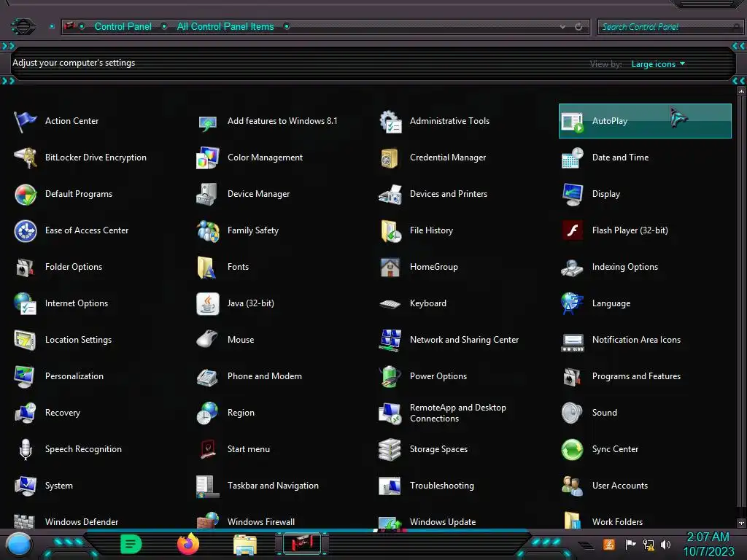Open Add features to Windows 8.1

(282, 121)
